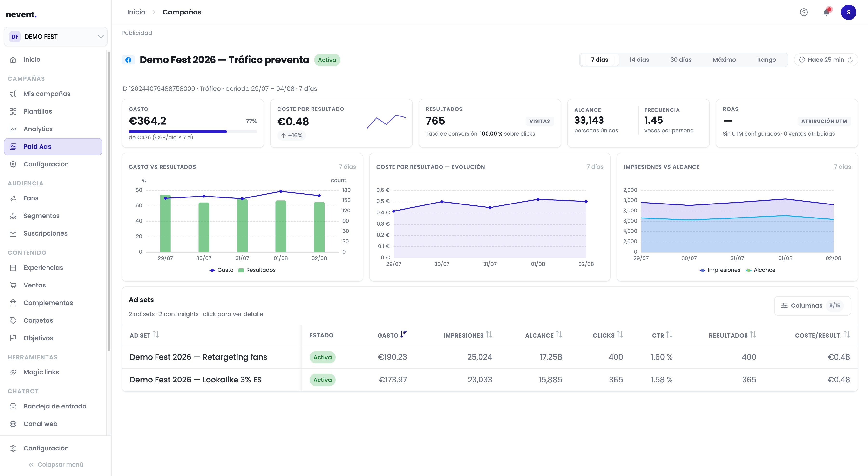The height and width of the screenshot is (476, 868).
Task: Click the Fans people icon
Action: coord(13,198)
